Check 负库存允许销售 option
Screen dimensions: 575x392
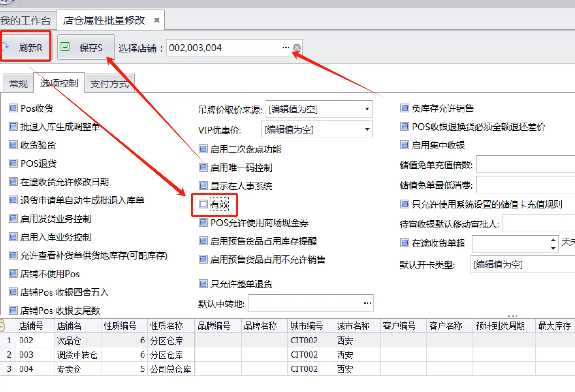(x=404, y=108)
